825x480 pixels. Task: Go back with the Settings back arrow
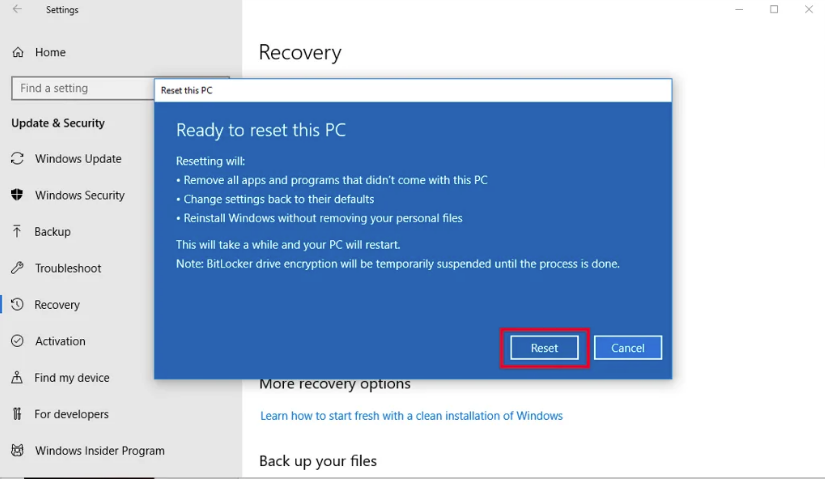tap(17, 9)
